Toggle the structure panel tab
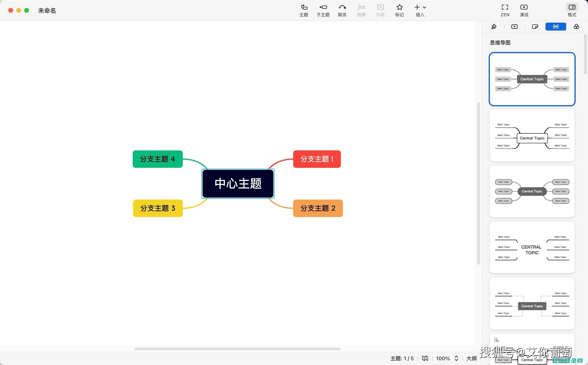 coord(556,27)
